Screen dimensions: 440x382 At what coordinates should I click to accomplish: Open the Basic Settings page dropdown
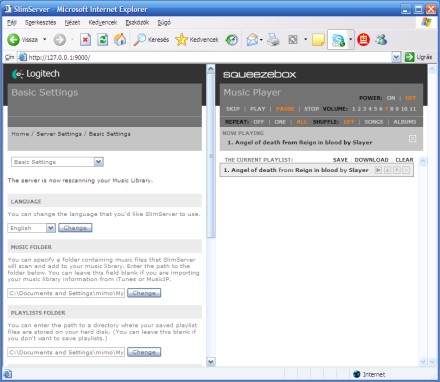coord(57,162)
